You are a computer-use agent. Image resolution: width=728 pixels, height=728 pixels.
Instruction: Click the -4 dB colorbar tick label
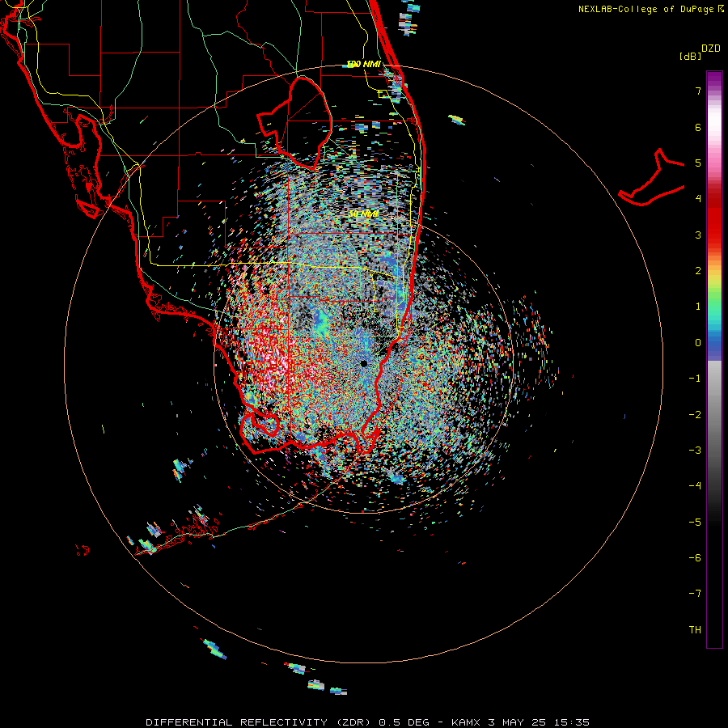pos(695,486)
